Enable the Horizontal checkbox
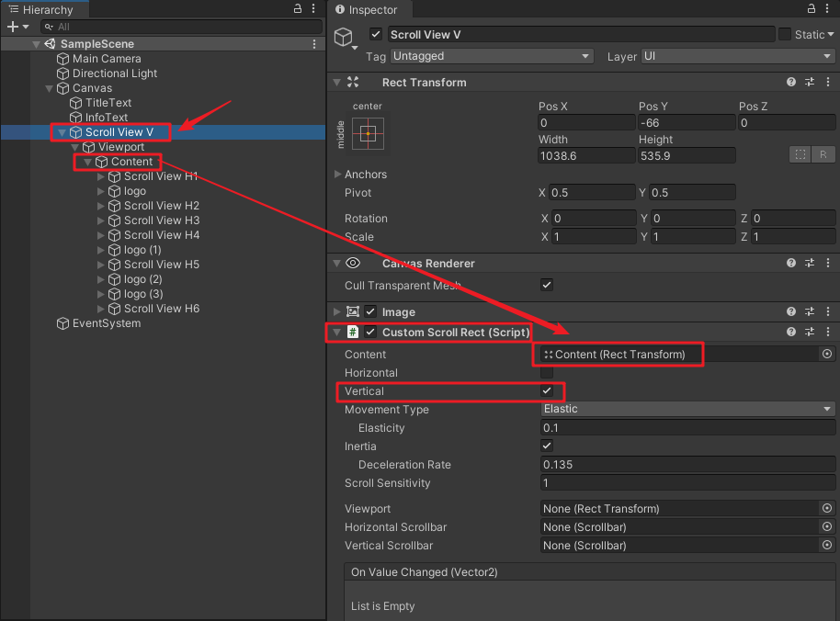The height and width of the screenshot is (621, 840). tap(546, 373)
